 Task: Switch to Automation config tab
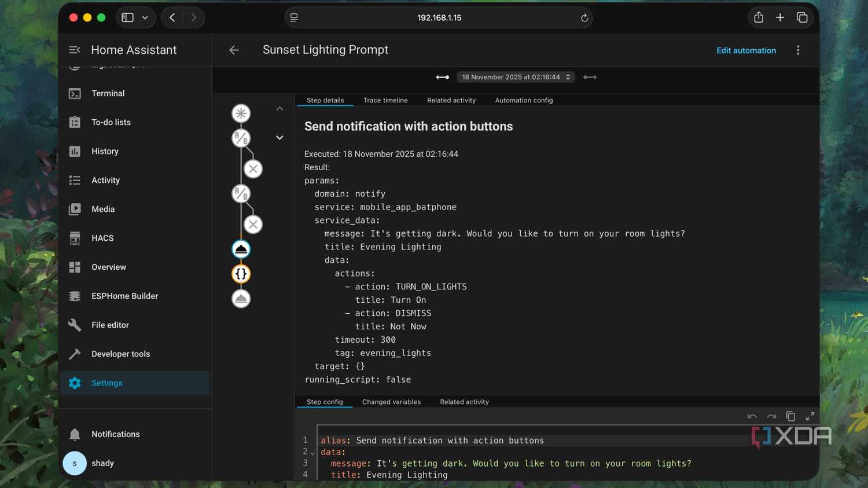524,100
